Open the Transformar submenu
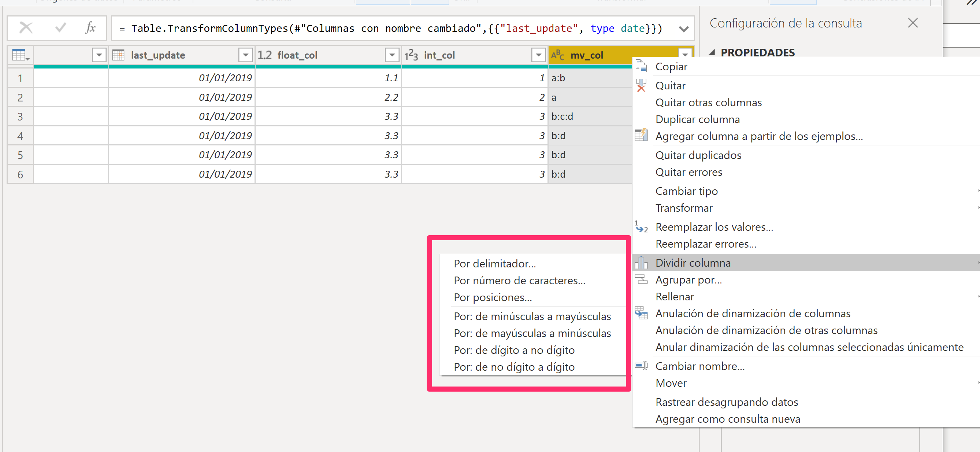Viewport: 980px width, 452px height. point(806,208)
